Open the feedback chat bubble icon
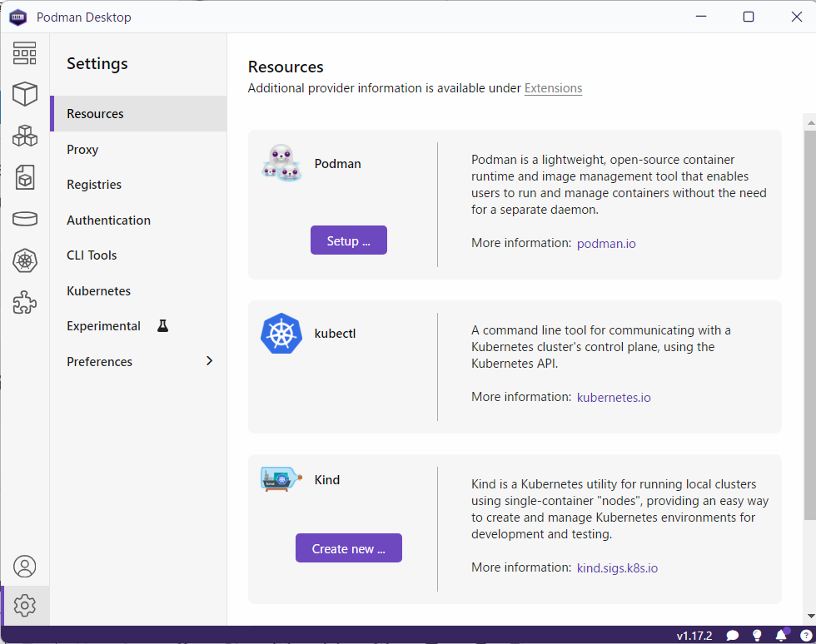Viewport: 816px width, 644px height. (x=733, y=635)
